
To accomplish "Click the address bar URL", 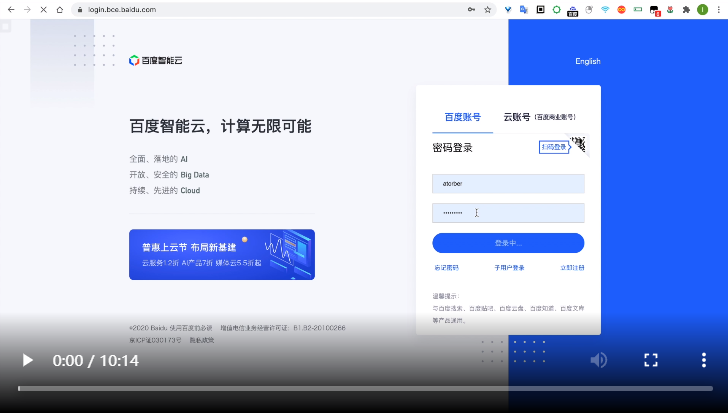I will coord(122,9).
